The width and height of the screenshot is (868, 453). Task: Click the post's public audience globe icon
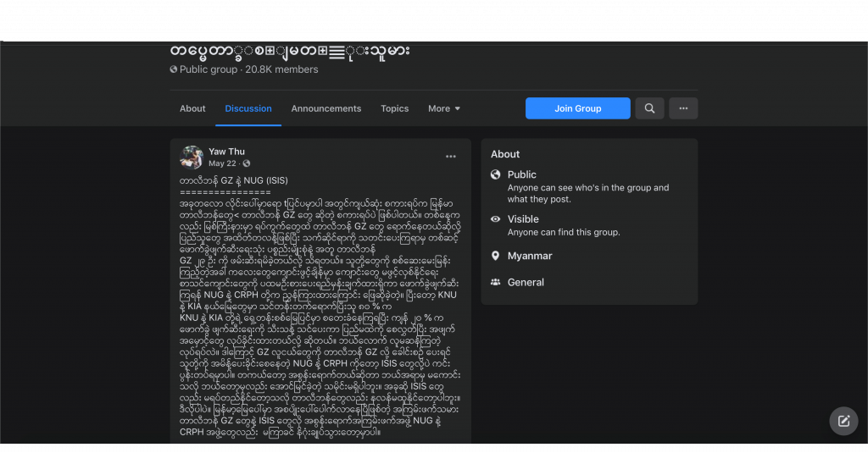click(247, 163)
